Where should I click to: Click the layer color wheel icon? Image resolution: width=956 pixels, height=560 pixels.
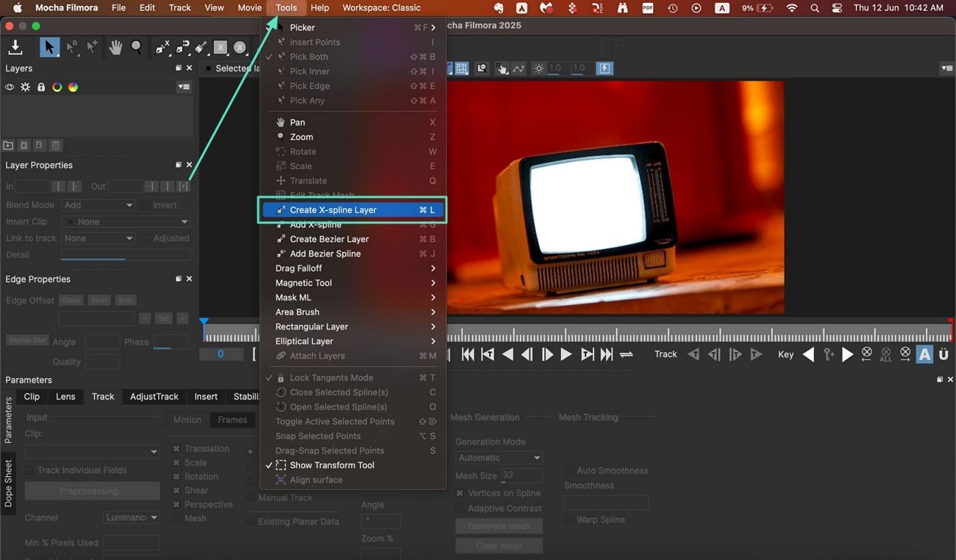[73, 87]
